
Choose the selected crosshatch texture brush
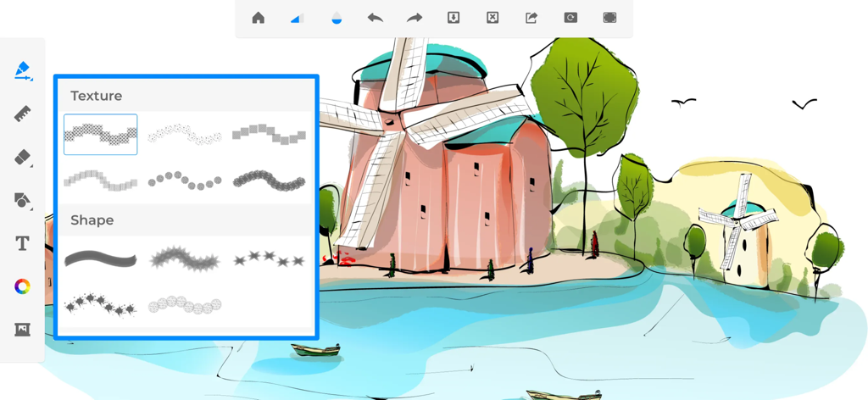tap(100, 135)
